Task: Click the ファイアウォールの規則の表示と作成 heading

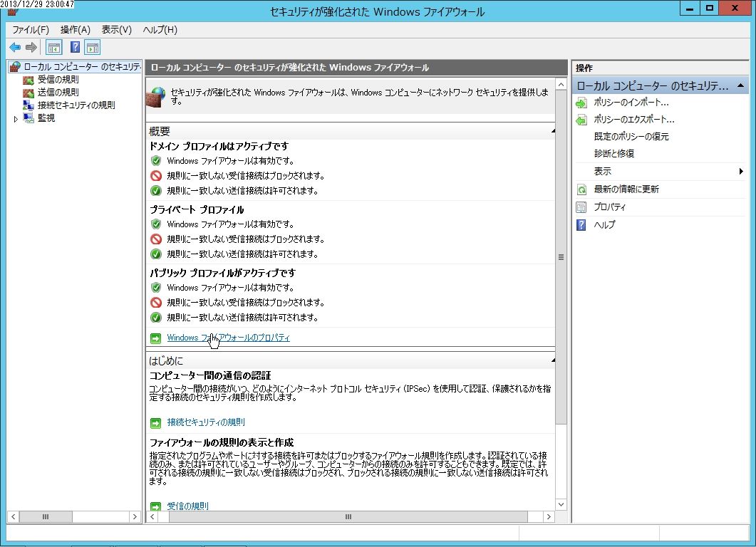Action: click(x=222, y=442)
